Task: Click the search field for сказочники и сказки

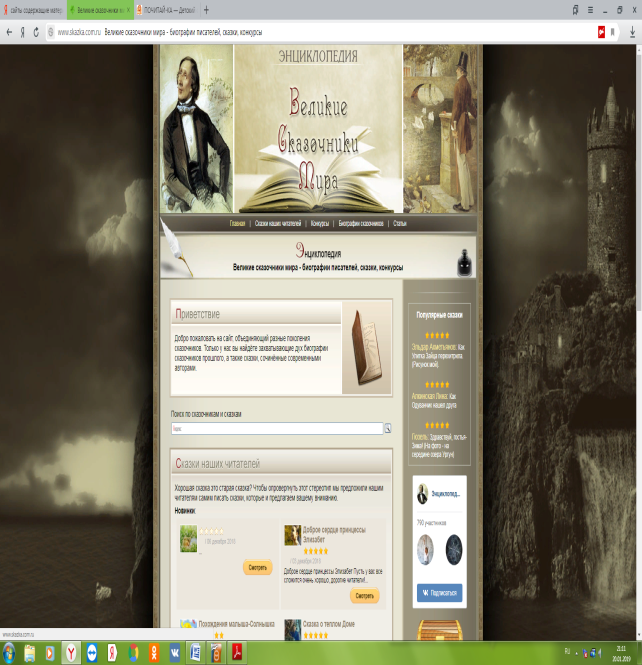Action: coord(277,429)
